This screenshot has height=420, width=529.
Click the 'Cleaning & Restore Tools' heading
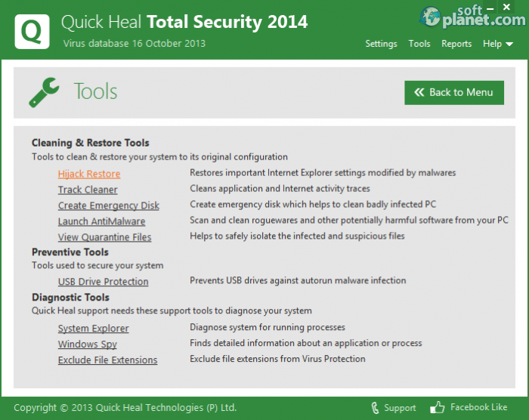coord(91,143)
